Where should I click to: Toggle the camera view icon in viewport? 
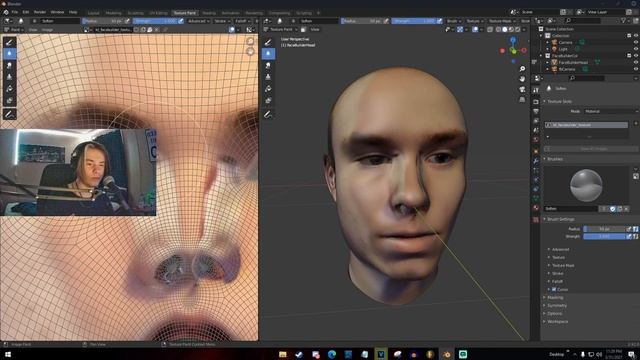[x=522, y=89]
